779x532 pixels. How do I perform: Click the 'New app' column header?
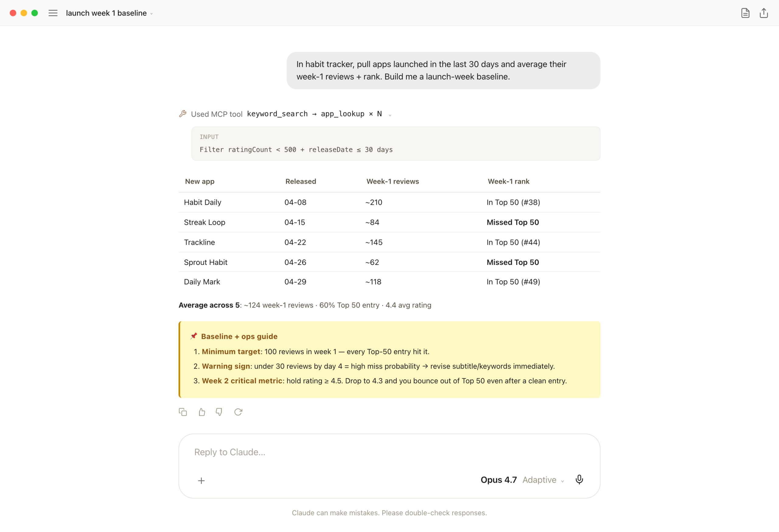pos(199,181)
